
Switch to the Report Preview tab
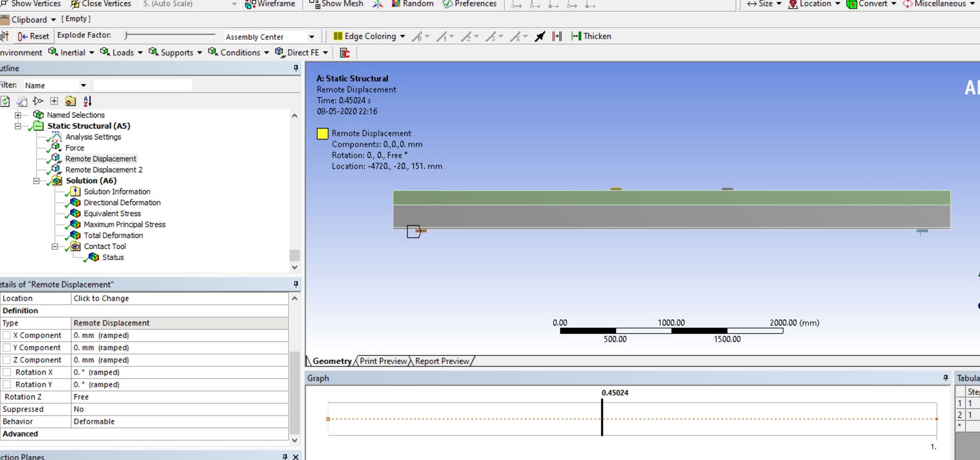tap(442, 361)
